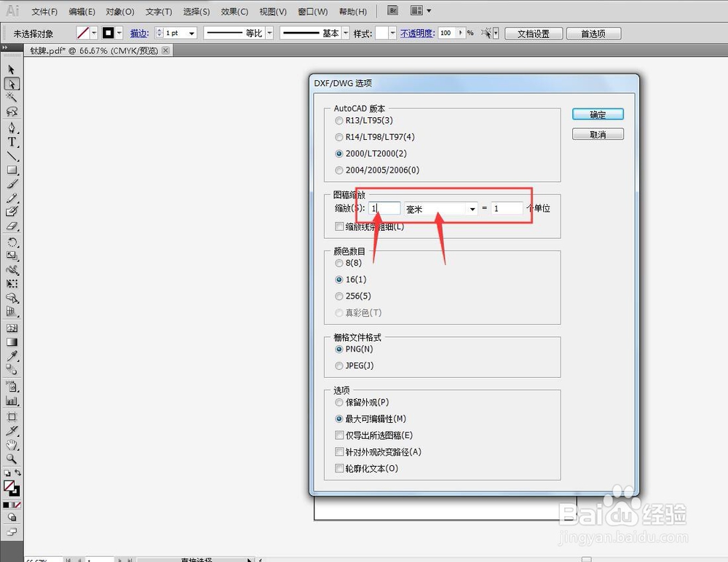Choose the Eyedropper tool
The image size is (728, 562).
click(x=11, y=355)
